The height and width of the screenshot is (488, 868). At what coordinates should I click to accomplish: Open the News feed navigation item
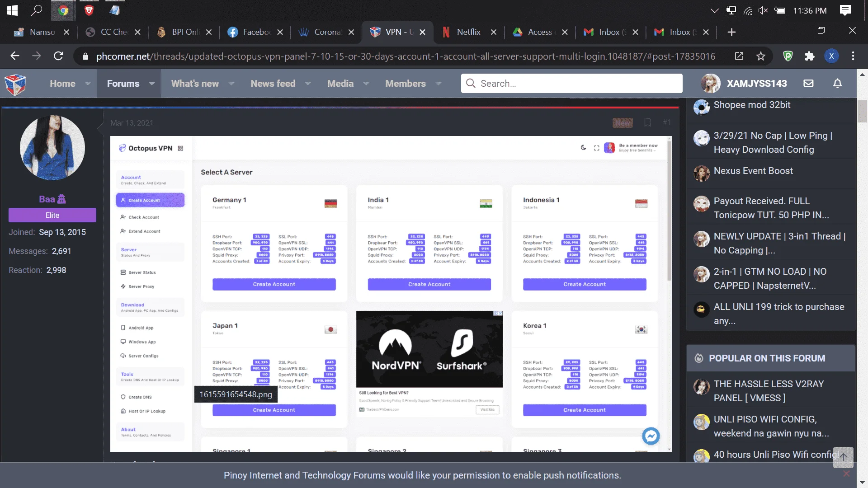coord(273,84)
